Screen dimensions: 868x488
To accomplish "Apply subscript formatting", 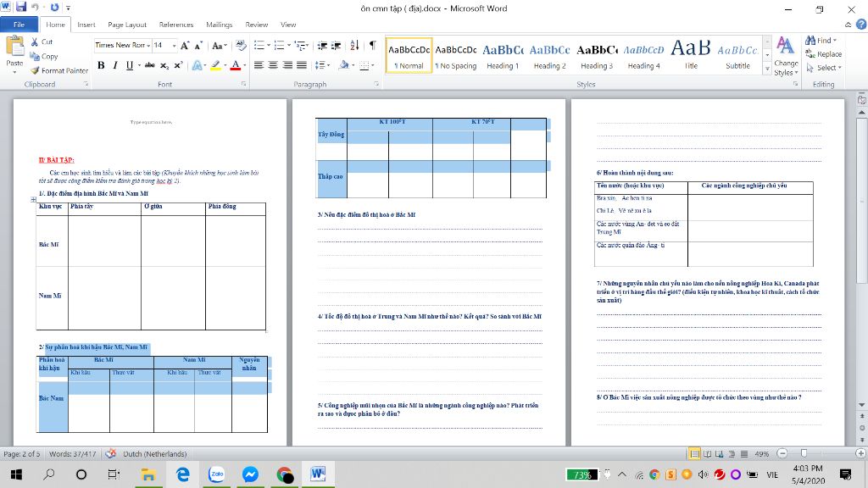I will [x=164, y=65].
